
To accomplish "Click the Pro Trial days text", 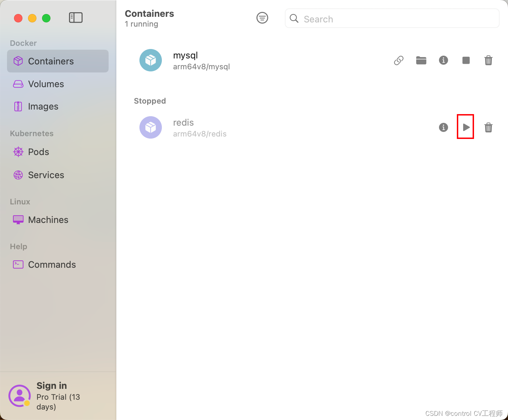I will pos(58,402).
